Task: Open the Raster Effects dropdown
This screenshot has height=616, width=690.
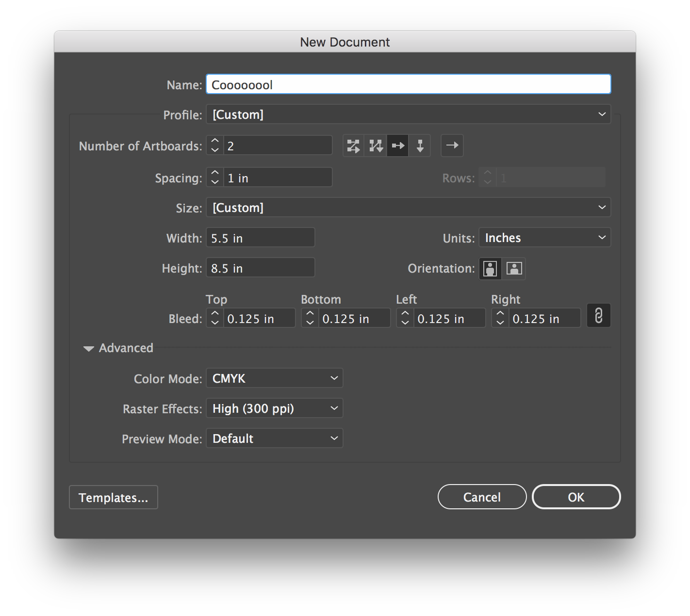Action: [274, 408]
